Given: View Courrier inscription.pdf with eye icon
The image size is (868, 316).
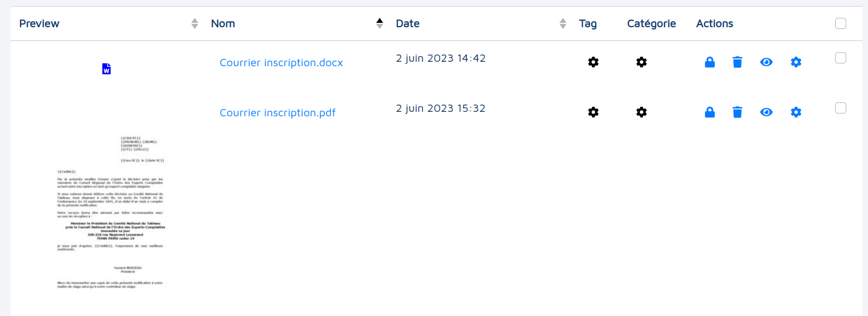Looking at the screenshot, I should click(767, 112).
